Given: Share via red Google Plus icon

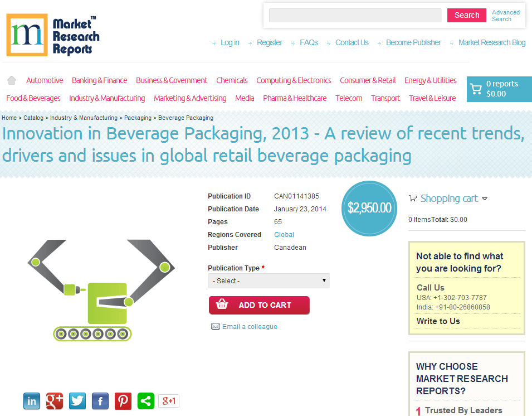Looking at the screenshot, I should point(55,401).
